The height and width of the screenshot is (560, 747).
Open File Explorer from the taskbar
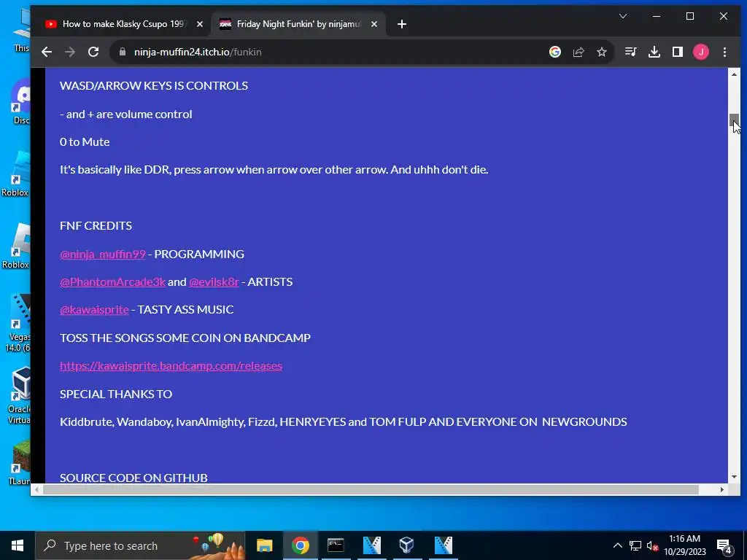(264, 545)
